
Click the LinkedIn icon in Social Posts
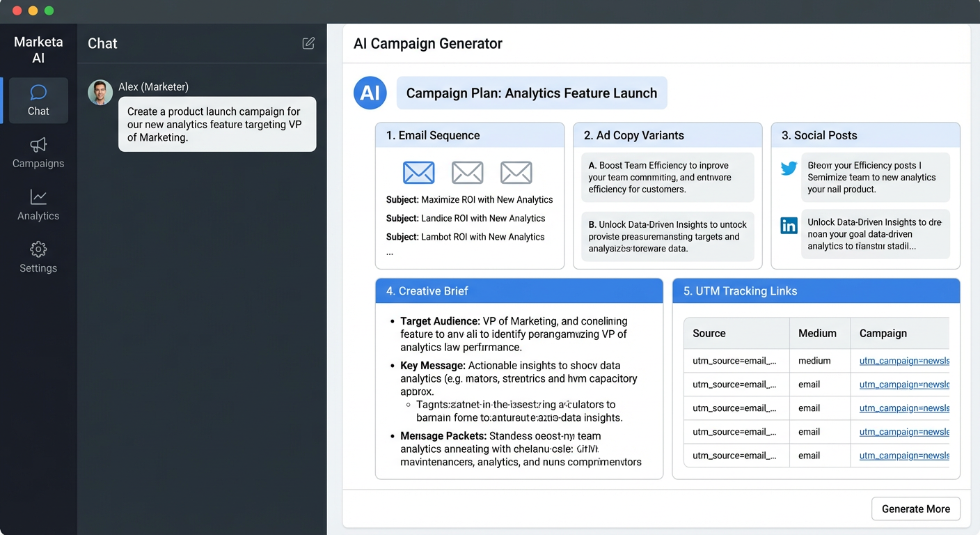pos(788,226)
